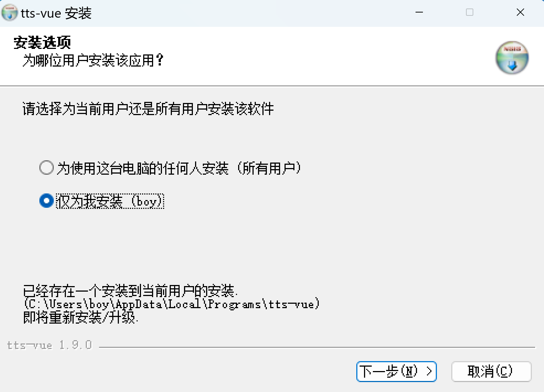Minimize the tts-vue installer window

(419, 13)
